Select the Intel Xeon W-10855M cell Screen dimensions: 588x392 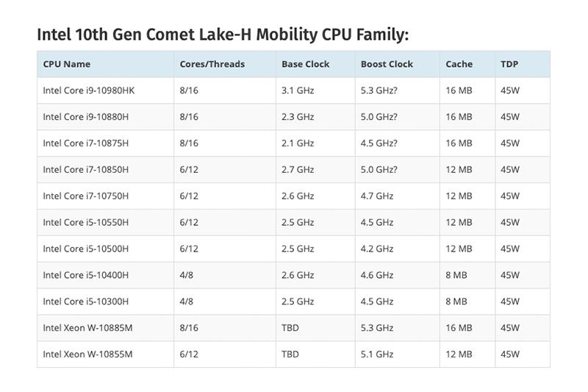click(x=89, y=354)
